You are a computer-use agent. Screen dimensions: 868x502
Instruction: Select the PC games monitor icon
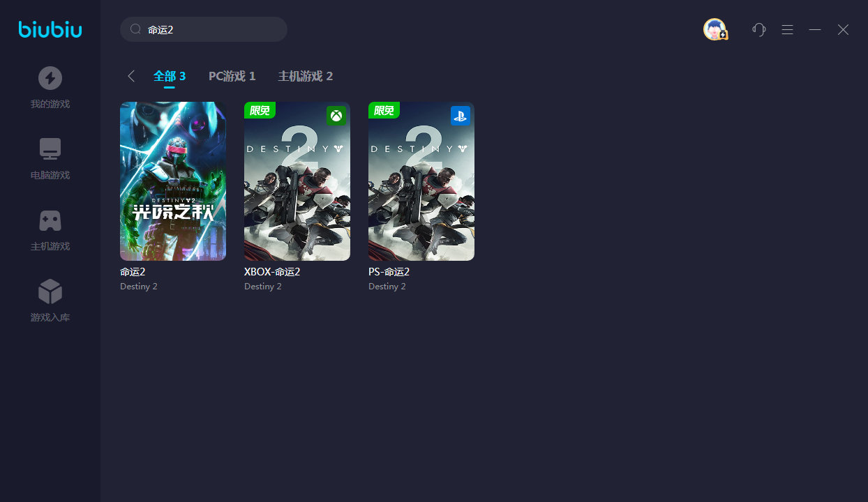pos(50,149)
